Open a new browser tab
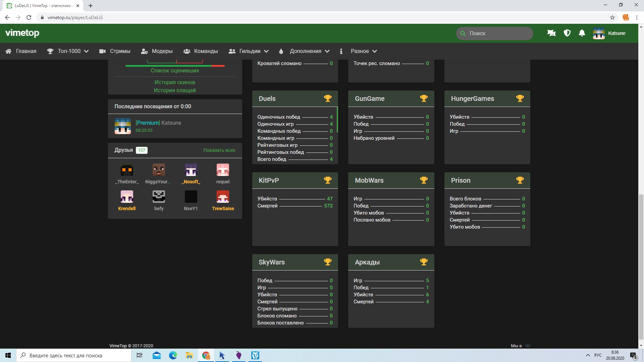 [91, 6]
